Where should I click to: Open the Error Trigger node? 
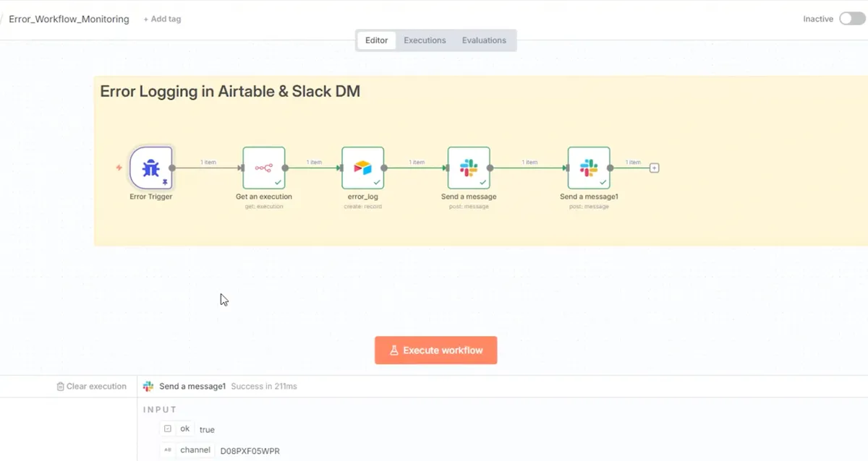[x=151, y=168]
